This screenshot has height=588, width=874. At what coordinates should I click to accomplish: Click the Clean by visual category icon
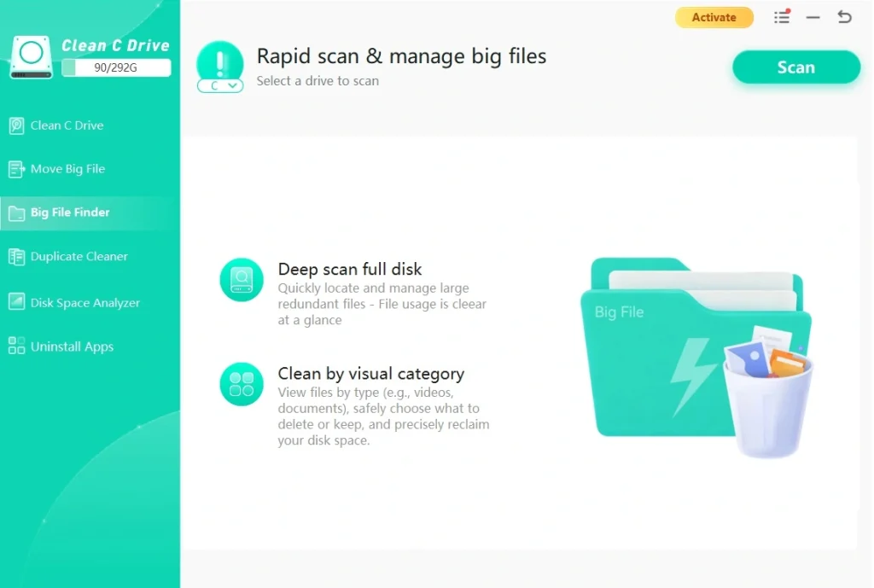[242, 384]
